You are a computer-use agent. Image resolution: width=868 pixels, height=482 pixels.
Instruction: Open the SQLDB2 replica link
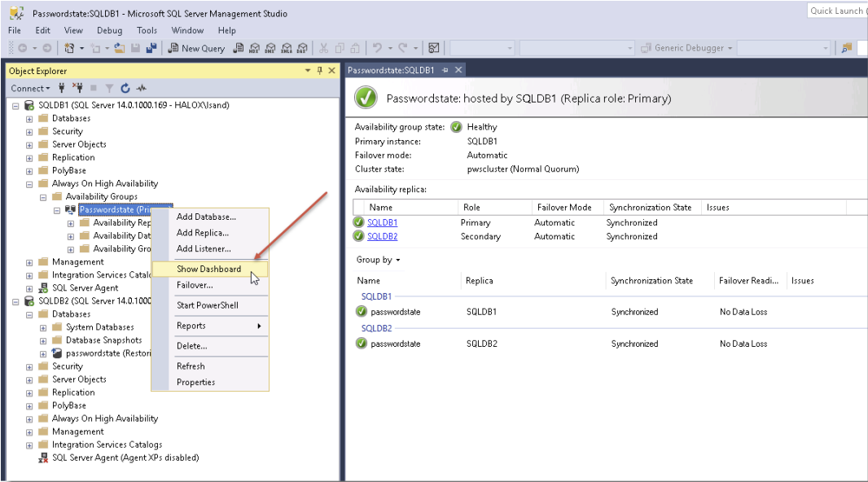[382, 236]
